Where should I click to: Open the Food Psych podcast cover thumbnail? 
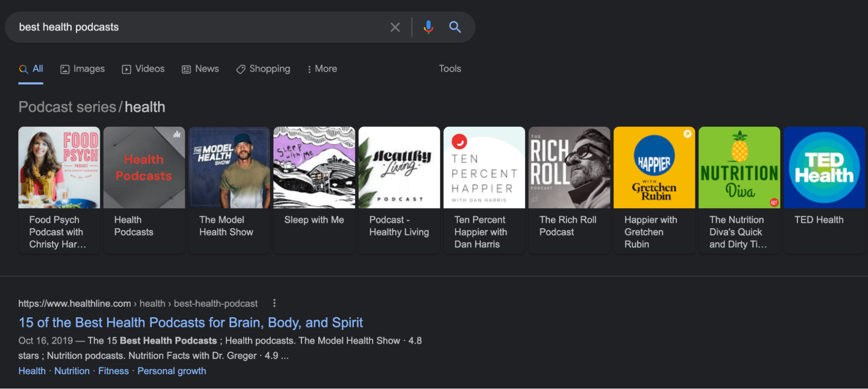[59, 167]
